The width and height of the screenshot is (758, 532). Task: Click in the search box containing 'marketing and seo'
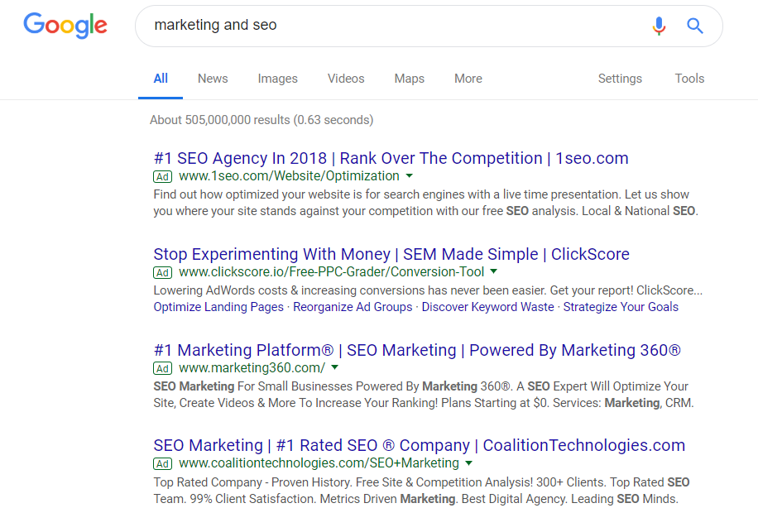click(x=389, y=26)
